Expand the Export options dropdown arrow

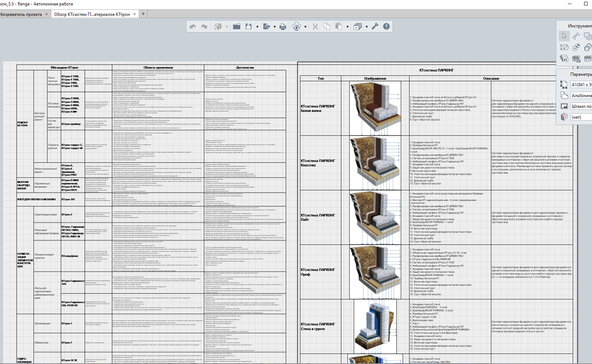click(275, 27)
